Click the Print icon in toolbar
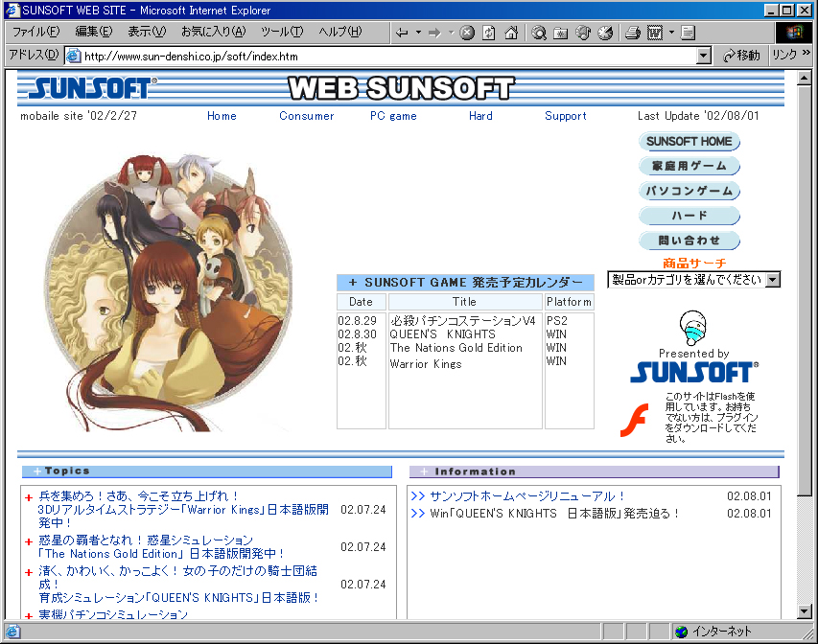 coord(632,33)
